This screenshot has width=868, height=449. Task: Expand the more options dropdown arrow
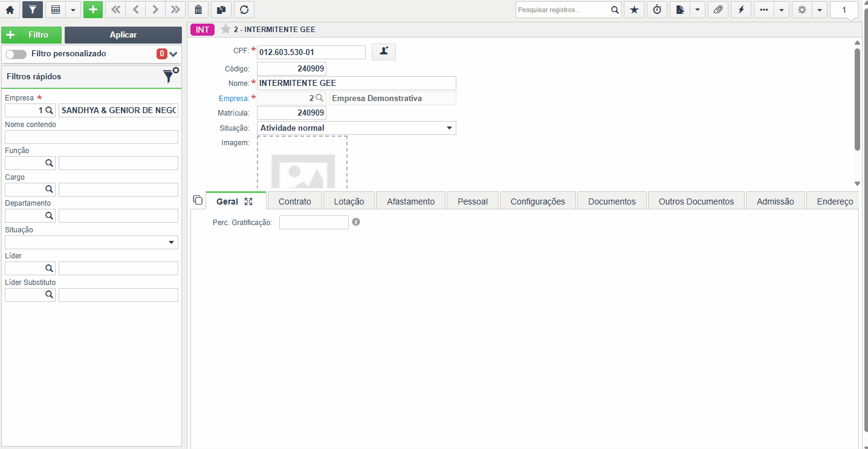pos(782,10)
